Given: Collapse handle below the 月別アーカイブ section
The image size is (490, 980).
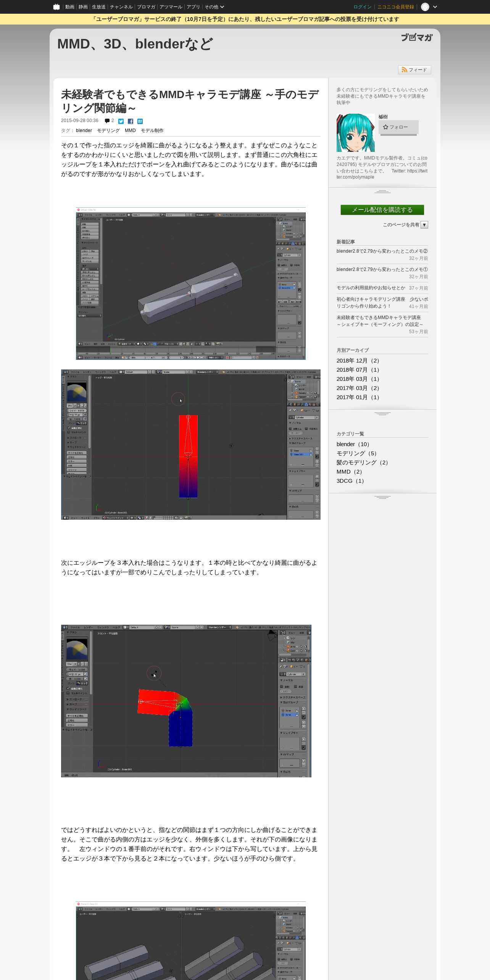Looking at the screenshot, I should coord(382,414).
